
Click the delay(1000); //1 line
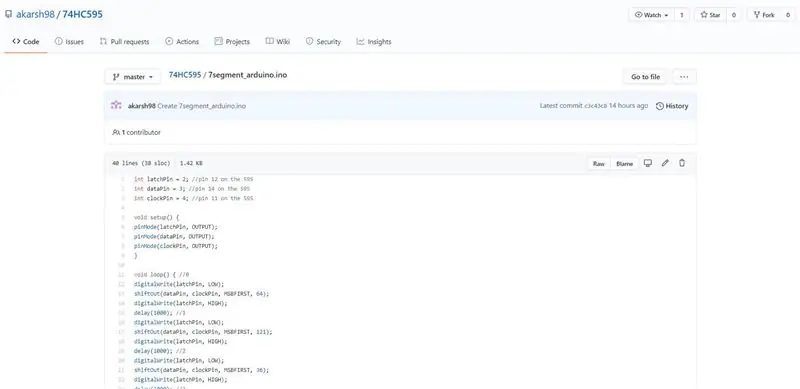[x=160, y=312]
